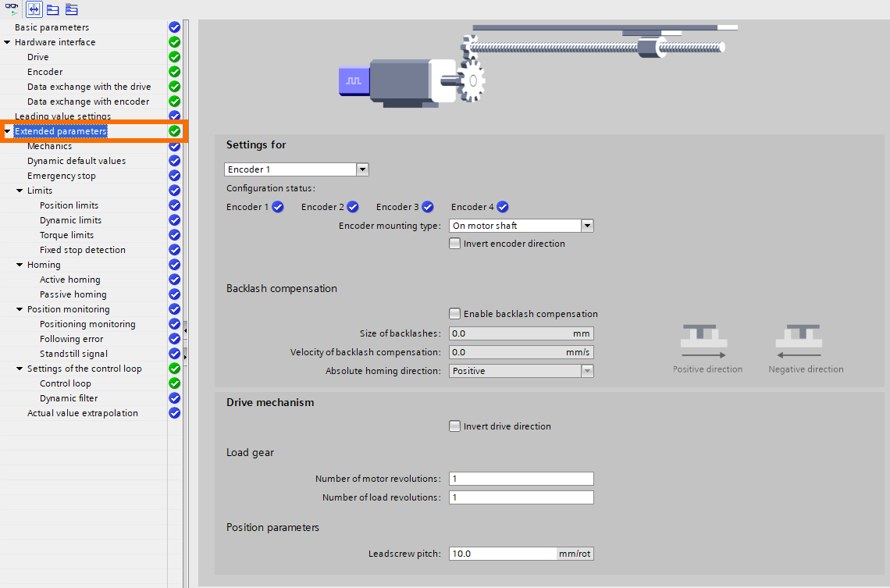This screenshot has height=588, width=890.
Task: Click the Number of motor revolutions field
Action: [x=521, y=478]
